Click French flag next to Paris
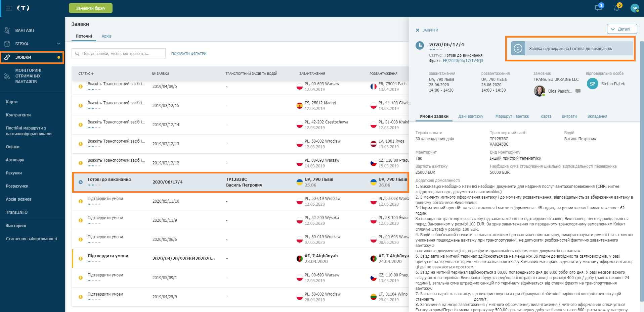 [374, 87]
